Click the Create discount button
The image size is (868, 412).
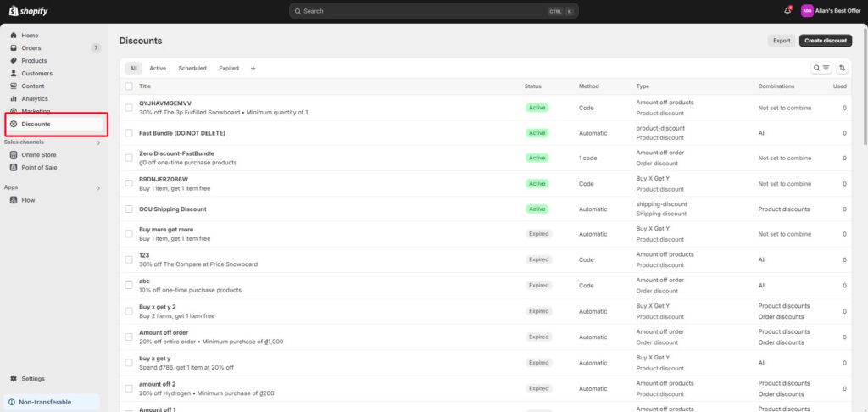click(825, 41)
